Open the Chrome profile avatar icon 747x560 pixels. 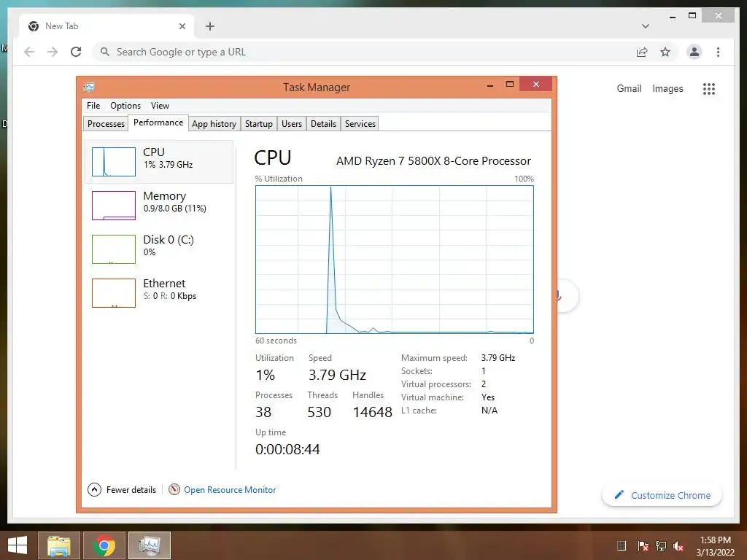coord(694,52)
